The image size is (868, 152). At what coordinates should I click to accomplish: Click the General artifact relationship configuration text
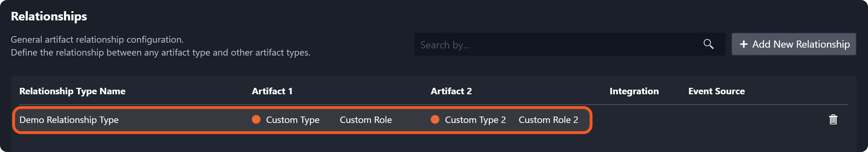(x=97, y=39)
